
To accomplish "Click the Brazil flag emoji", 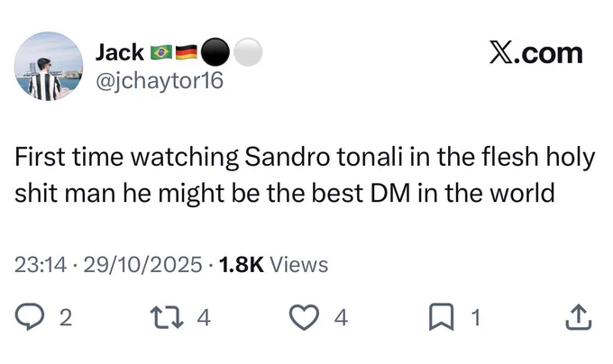I will [162, 52].
